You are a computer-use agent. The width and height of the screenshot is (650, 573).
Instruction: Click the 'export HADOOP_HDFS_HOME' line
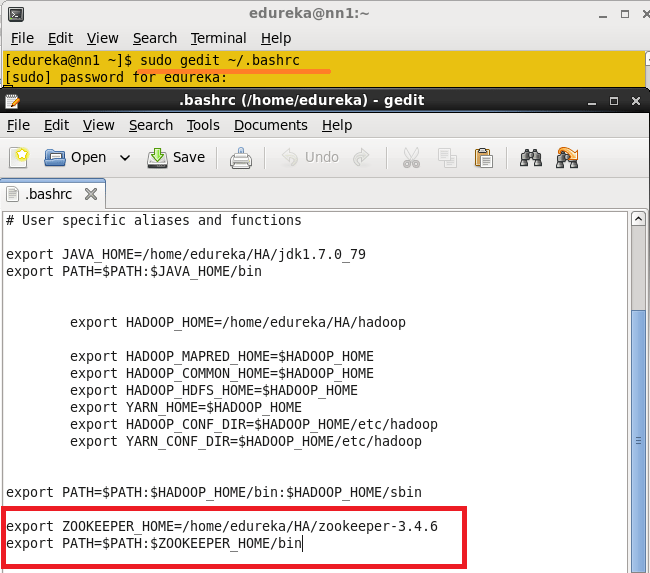coord(214,390)
